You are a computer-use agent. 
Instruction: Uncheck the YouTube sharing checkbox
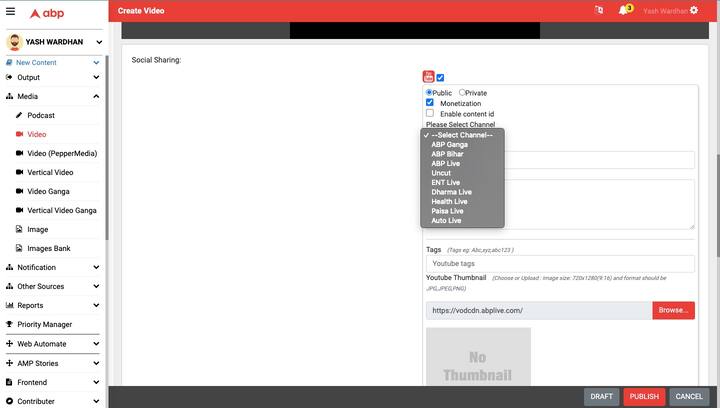click(x=440, y=78)
